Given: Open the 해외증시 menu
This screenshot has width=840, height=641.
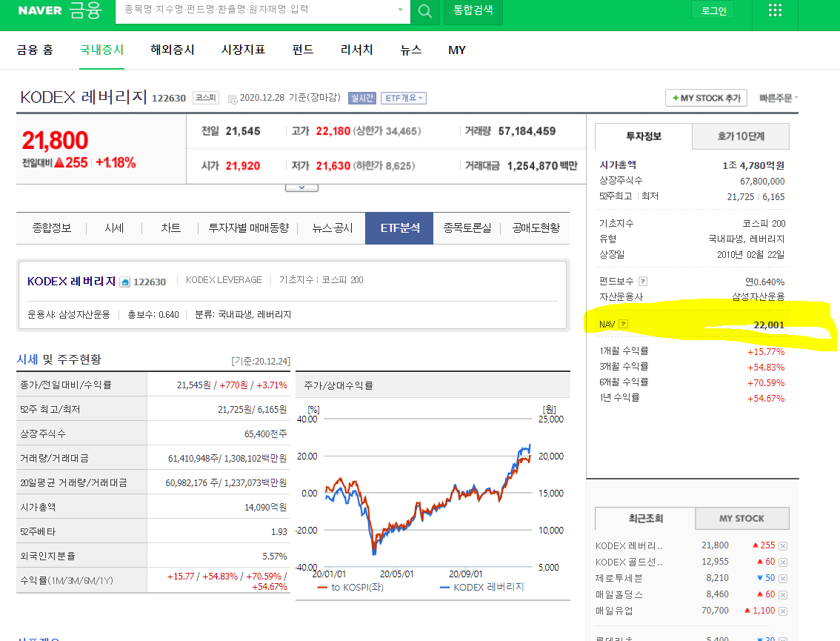Looking at the screenshot, I should coord(173,50).
